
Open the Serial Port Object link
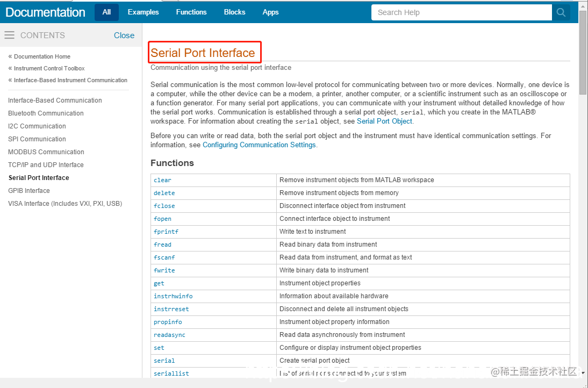[x=384, y=121]
